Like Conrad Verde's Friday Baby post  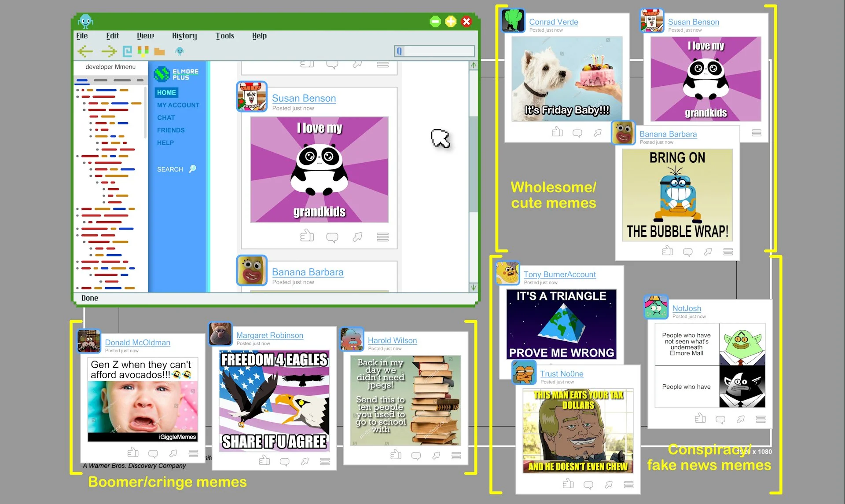(557, 131)
